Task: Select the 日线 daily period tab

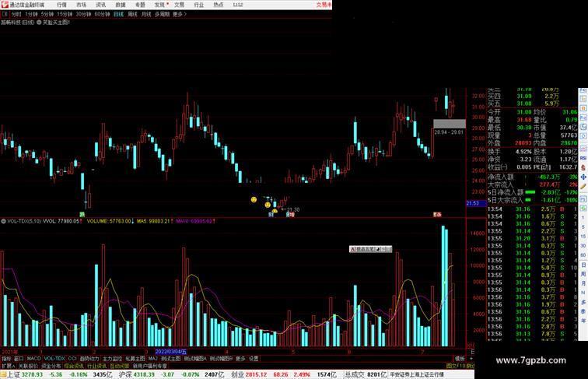Action: click(118, 14)
